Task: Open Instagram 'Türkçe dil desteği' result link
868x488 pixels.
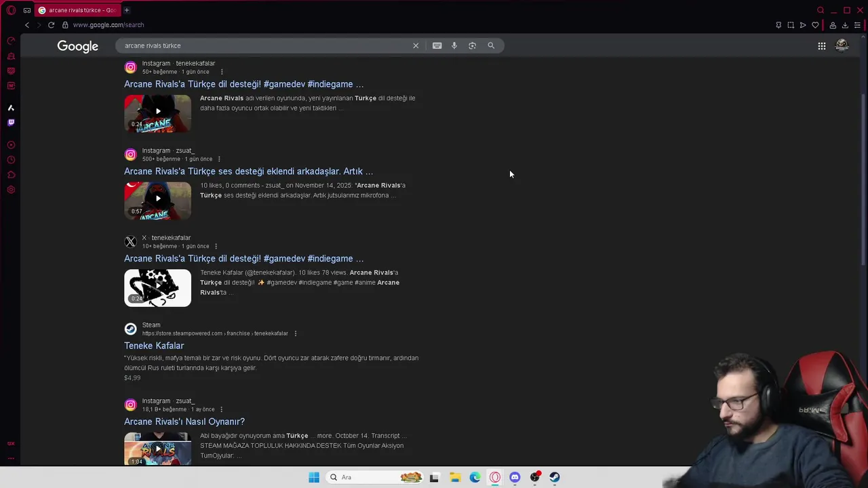Action: [x=243, y=84]
